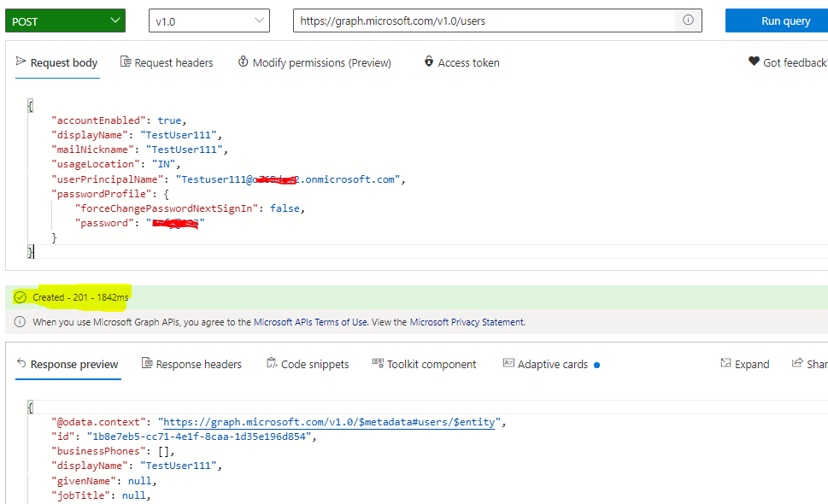Click the info icon in URL field
Viewport: 828px width, 504px height.
click(688, 20)
